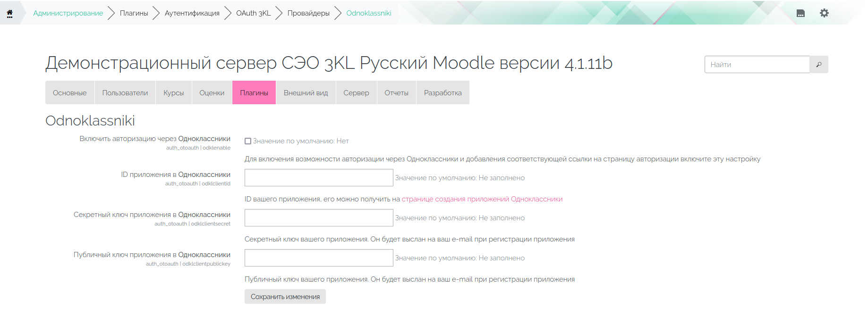Click the 'auth_otoauth | odklclientpublickey' setting name

188,264
